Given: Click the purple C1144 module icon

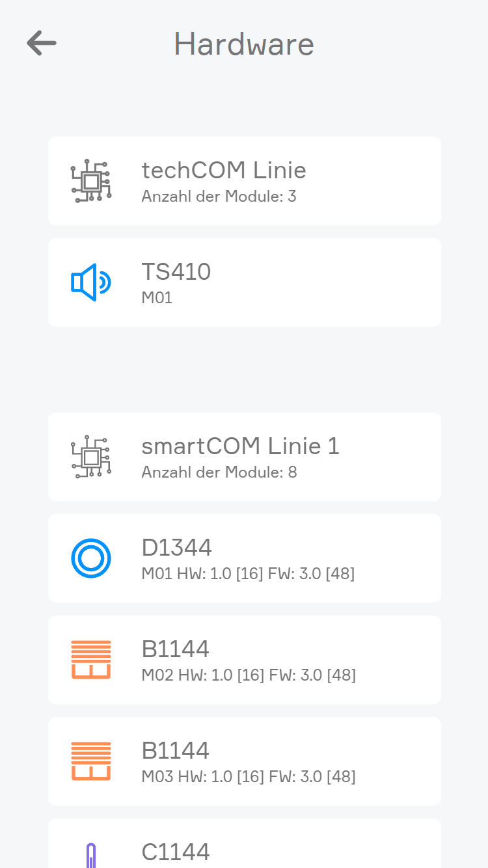Looking at the screenshot, I should point(91,854).
